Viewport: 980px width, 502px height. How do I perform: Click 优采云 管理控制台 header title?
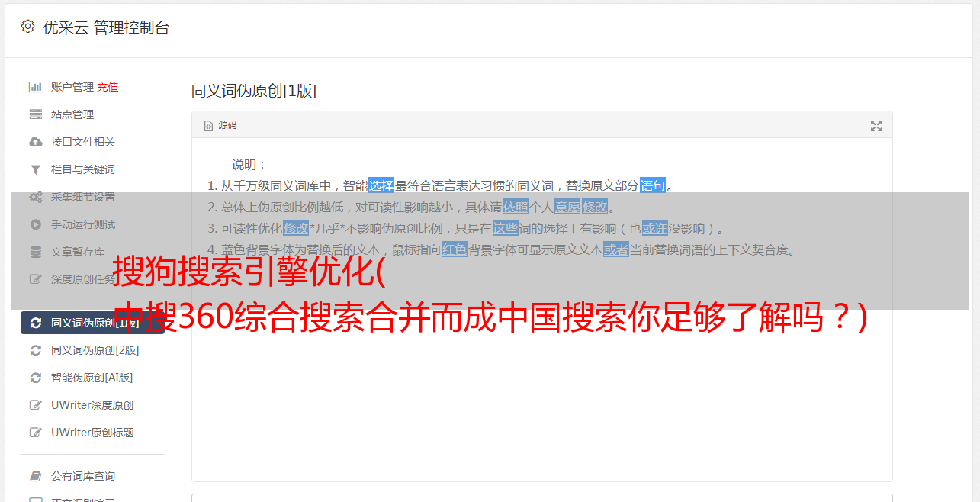point(106,27)
